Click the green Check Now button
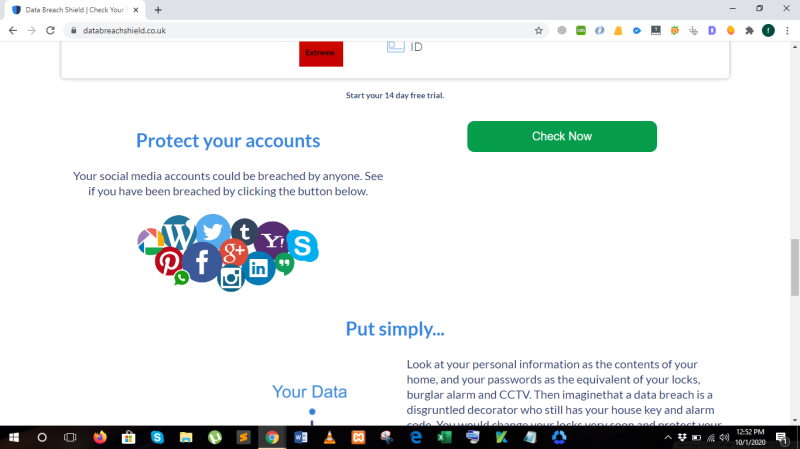The image size is (800, 449). pyautogui.click(x=562, y=136)
